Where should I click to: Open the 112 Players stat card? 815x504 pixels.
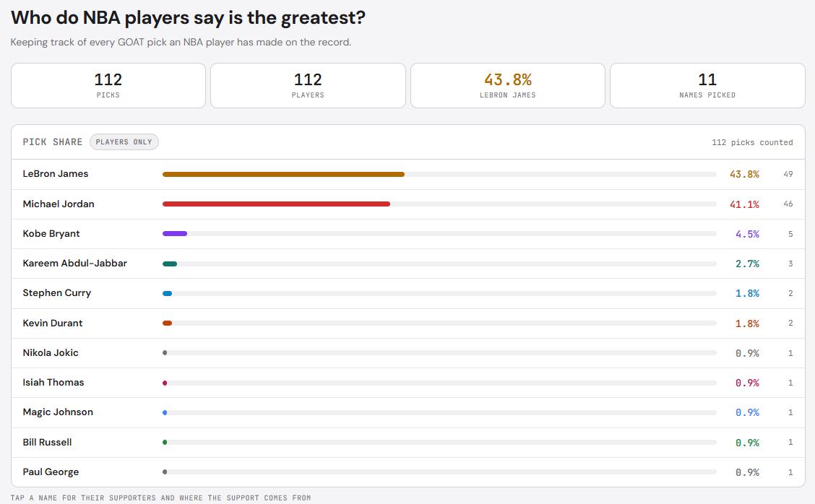click(308, 86)
